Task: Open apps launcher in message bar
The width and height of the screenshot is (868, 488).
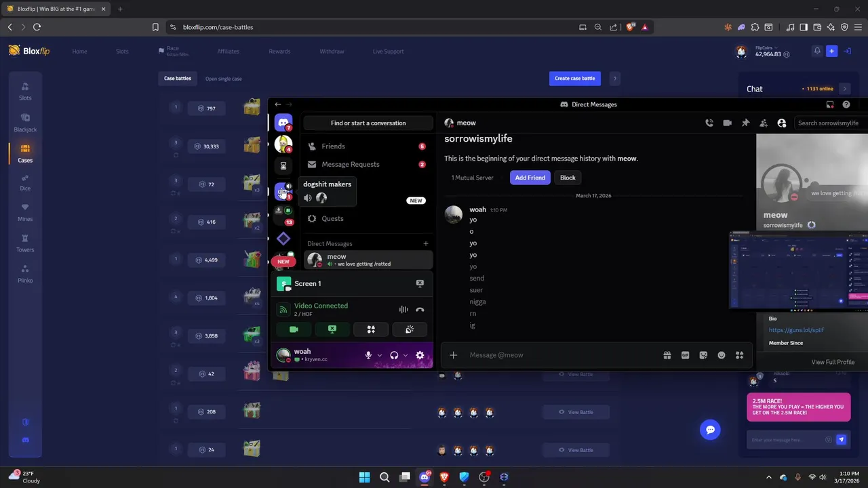Action: (740, 355)
